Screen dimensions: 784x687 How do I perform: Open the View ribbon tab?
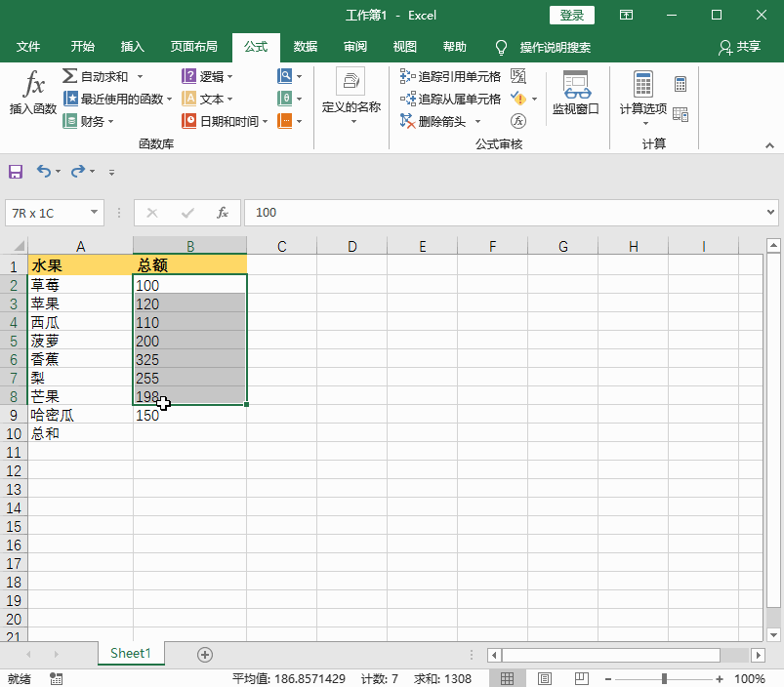[x=404, y=46]
